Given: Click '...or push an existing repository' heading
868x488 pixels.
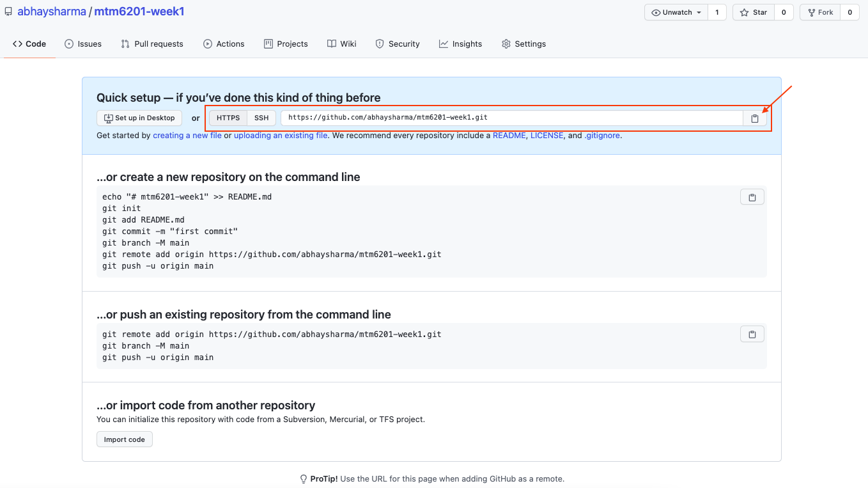Looking at the screenshot, I should (x=244, y=315).
